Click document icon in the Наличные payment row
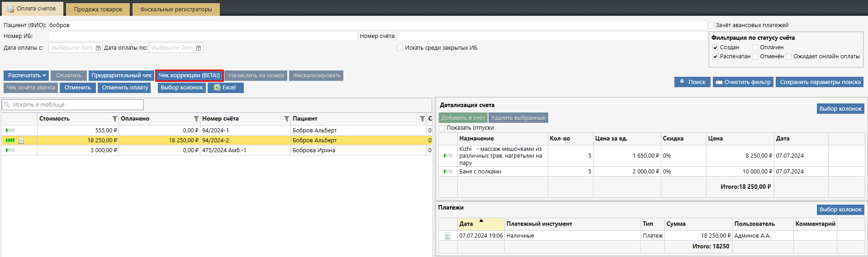868x257 pixels. click(x=448, y=236)
